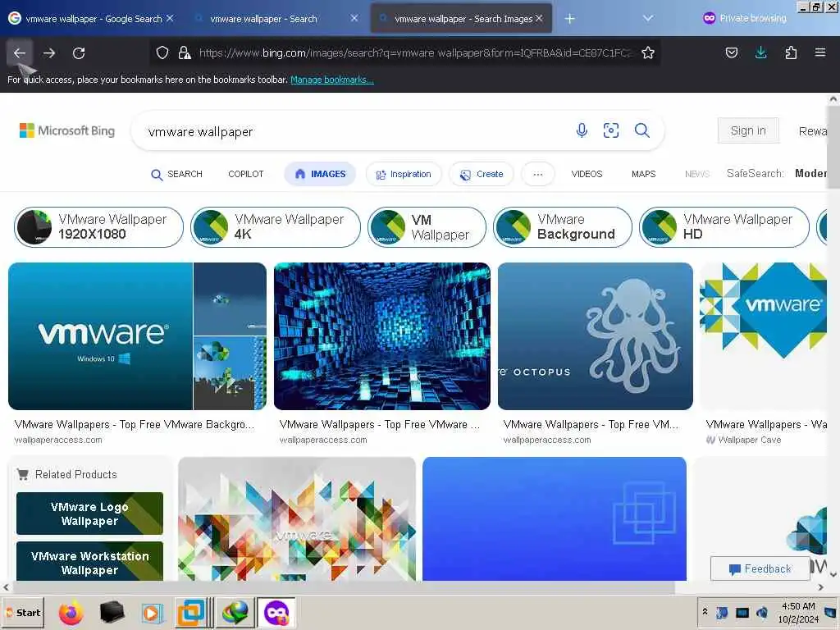Open the SafeSearch Moderate dropdown

[777, 174]
